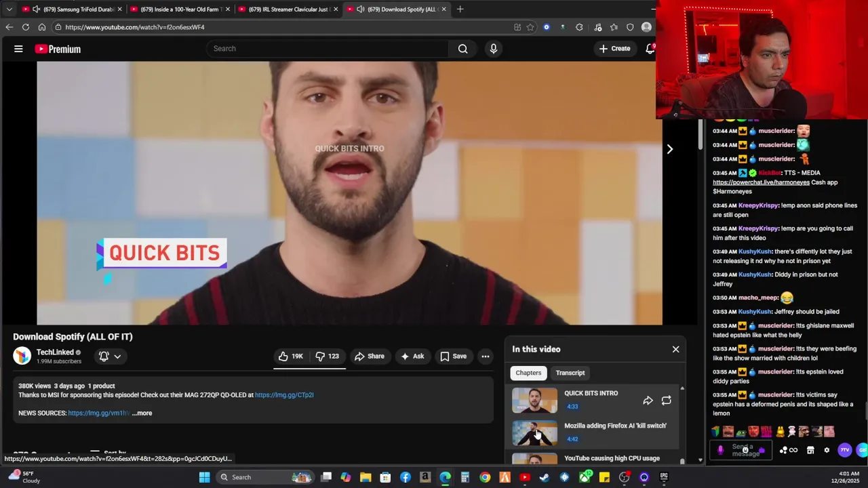
Task: Open more actions three-dot menu under video
Action: tap(486, 357)
